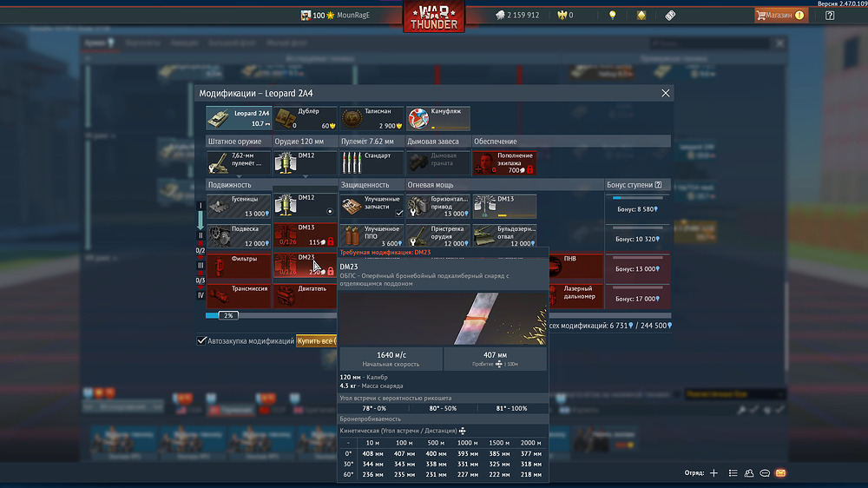This screenshot has width=868, height=488.
Task: Click the golden eagles balance
Action: coord(565,15)
